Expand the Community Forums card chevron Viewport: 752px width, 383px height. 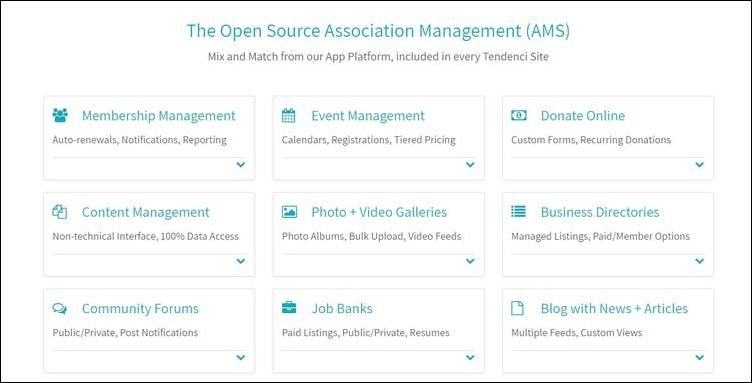click(241, 357)
